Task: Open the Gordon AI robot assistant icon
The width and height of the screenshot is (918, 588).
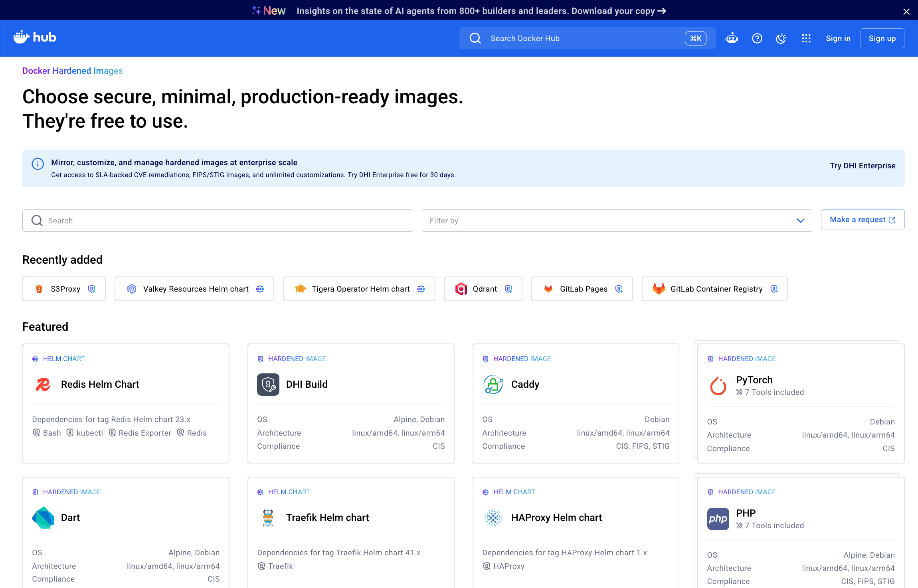Action: click(732, 38)
